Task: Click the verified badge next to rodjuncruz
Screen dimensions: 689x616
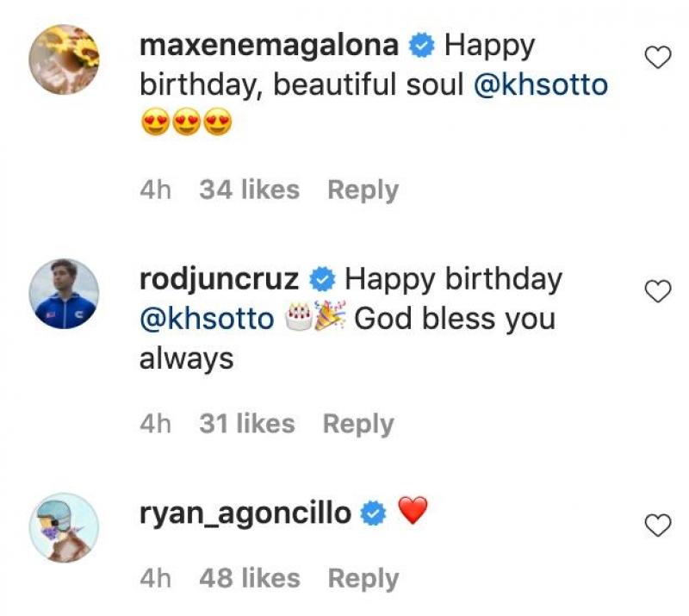Action: (321, 277)
